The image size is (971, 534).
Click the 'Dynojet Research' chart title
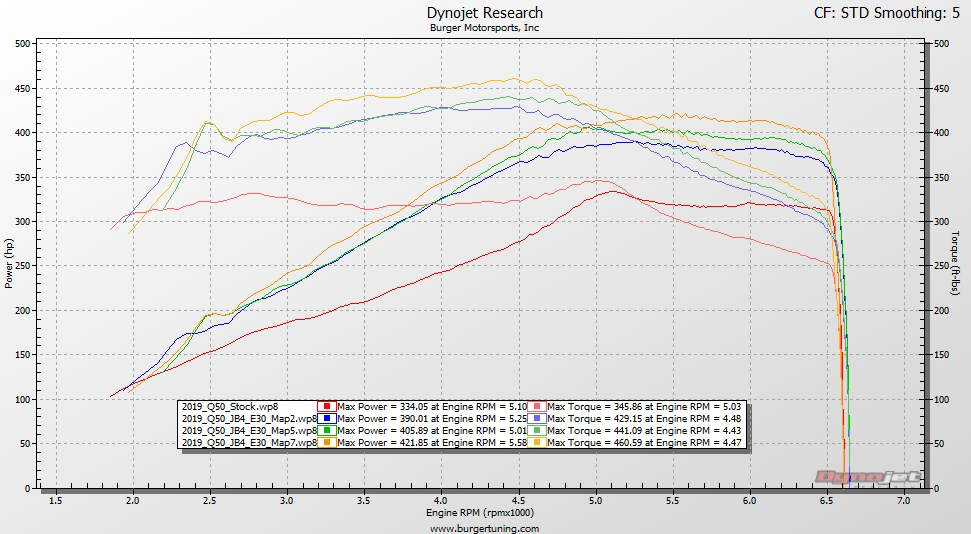point(485,12)
